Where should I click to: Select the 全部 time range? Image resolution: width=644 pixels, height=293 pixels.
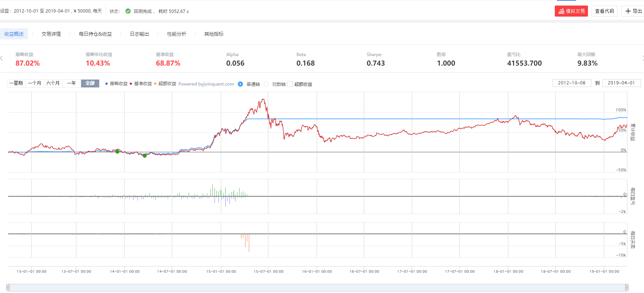(x=90, y=83)
